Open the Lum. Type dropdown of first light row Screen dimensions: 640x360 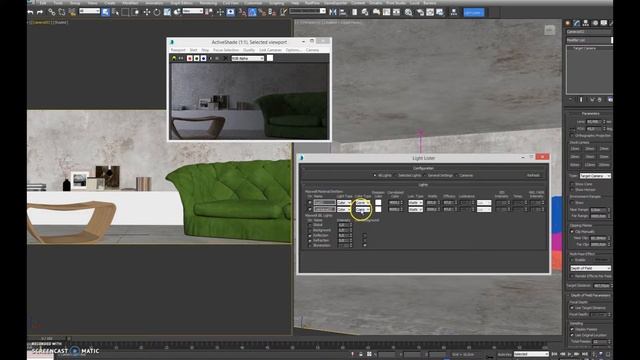(x=416, y=202)
